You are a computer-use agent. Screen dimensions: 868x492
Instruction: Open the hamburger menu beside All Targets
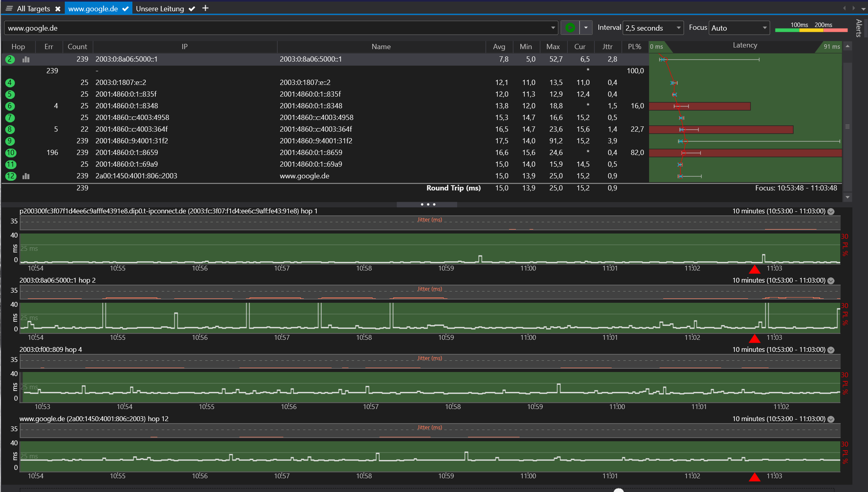[x=9, y=8]
